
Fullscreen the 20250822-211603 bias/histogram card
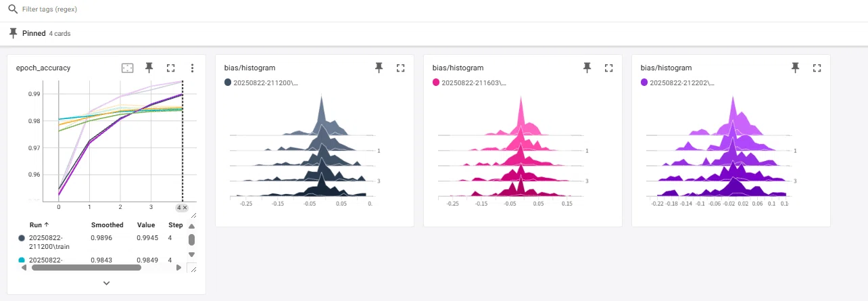point(608,68)
